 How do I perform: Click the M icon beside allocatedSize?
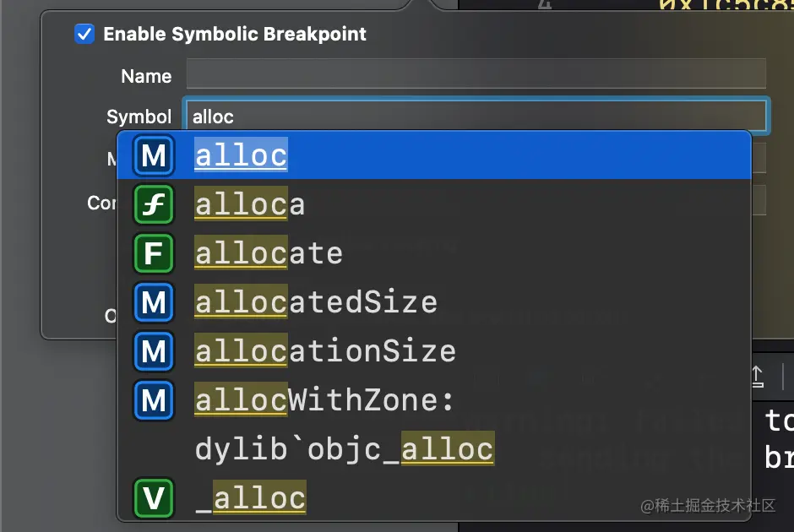[154, 302]
